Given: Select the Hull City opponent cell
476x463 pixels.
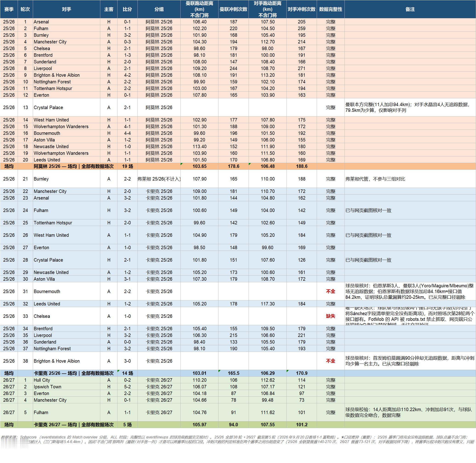Looking at the screenshot, I should coord(66,380).
